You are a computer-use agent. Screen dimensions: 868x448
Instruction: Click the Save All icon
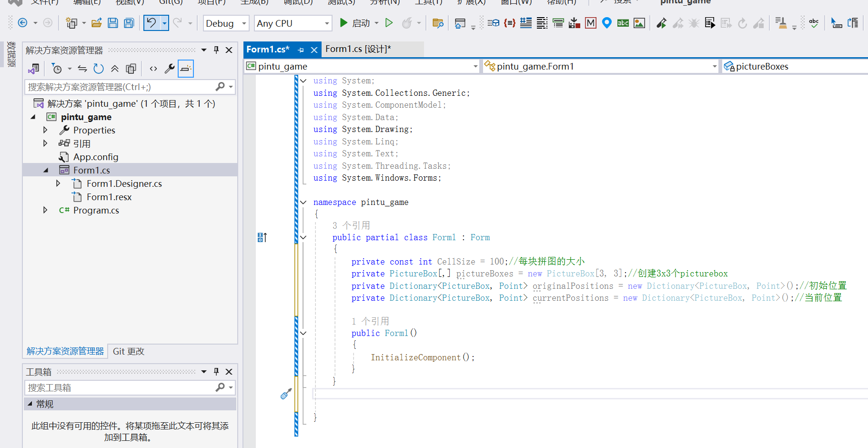click(x=129, y=23)
